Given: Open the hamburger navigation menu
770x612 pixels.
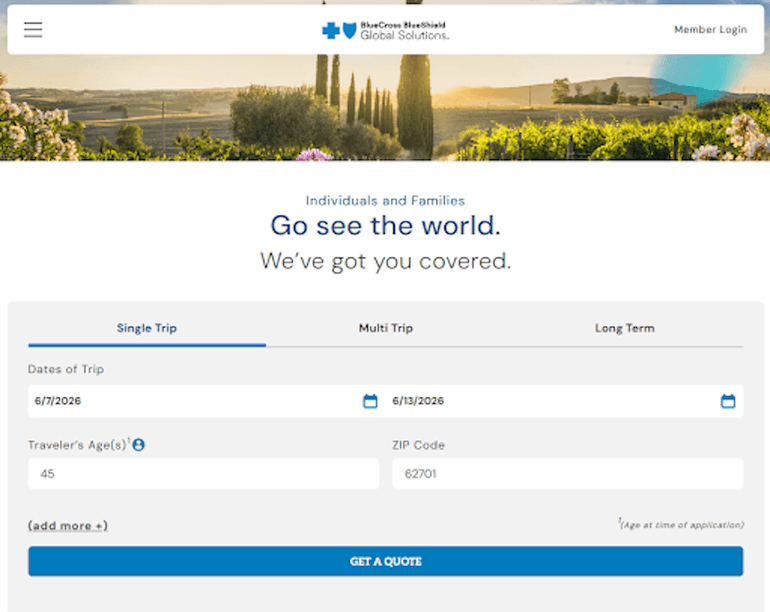Looking at the screenshot, I should click(x=33, y=29).
